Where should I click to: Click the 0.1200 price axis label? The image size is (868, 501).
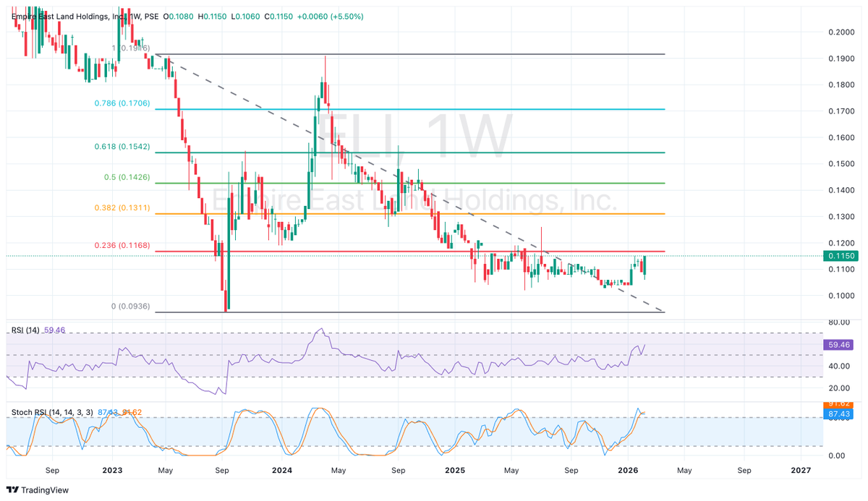[841, 243]
